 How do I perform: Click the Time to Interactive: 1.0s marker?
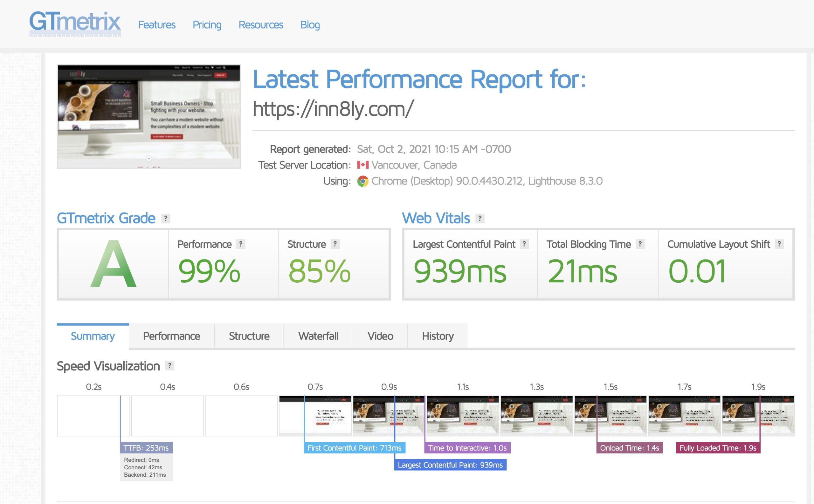point(467,448)
